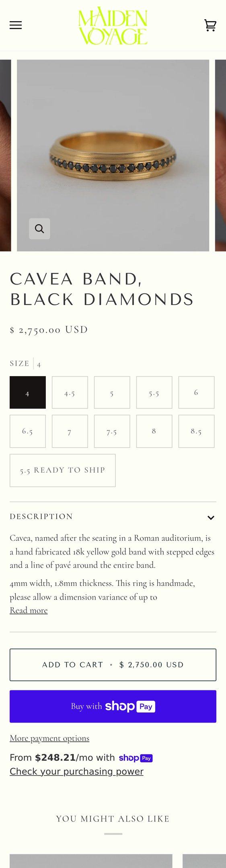The image size is (226, 868).
Task: Zoom the ring image with magnifier
Action: click(39, 229)
